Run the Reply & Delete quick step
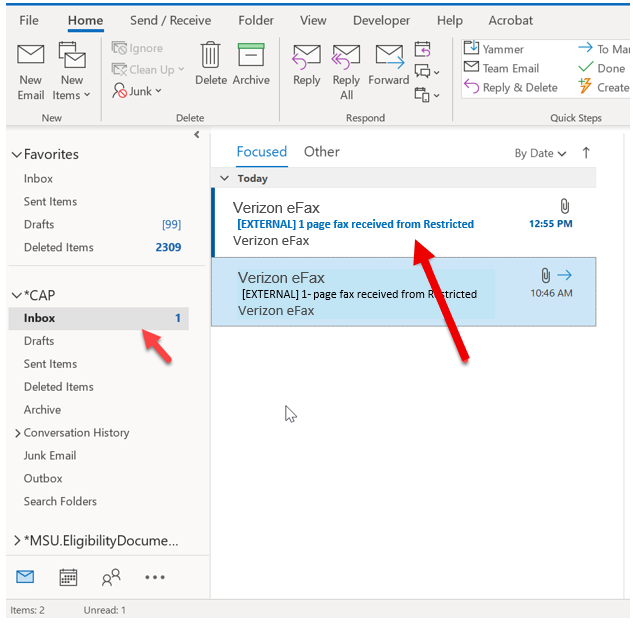The image size is (633, 630). 510,88
